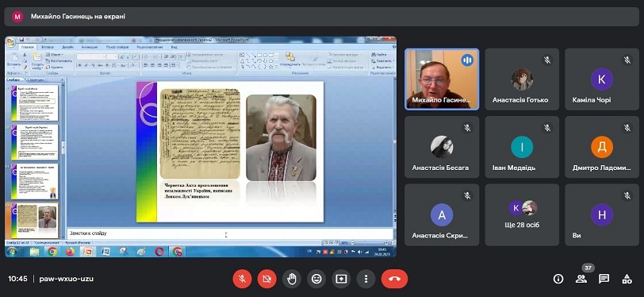Image resolution: width=644 pixels, height=297 pixels.
Task: Expand the Заменить replace dropdown
Action: click(x=382, y=60)
